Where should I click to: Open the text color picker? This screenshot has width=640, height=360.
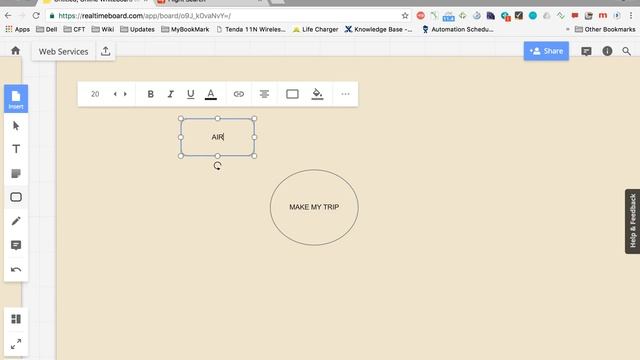click(211, 94)
